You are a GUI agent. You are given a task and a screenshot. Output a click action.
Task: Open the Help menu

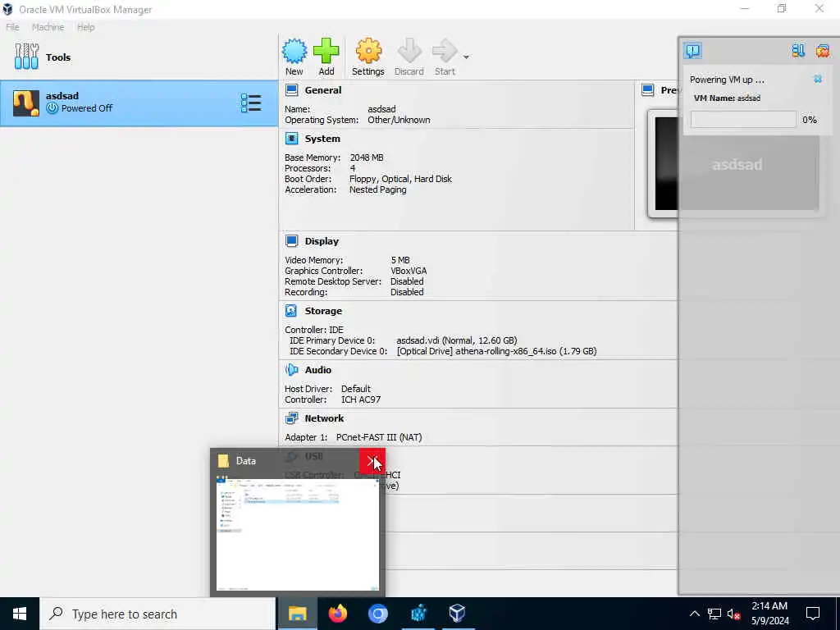85,27
